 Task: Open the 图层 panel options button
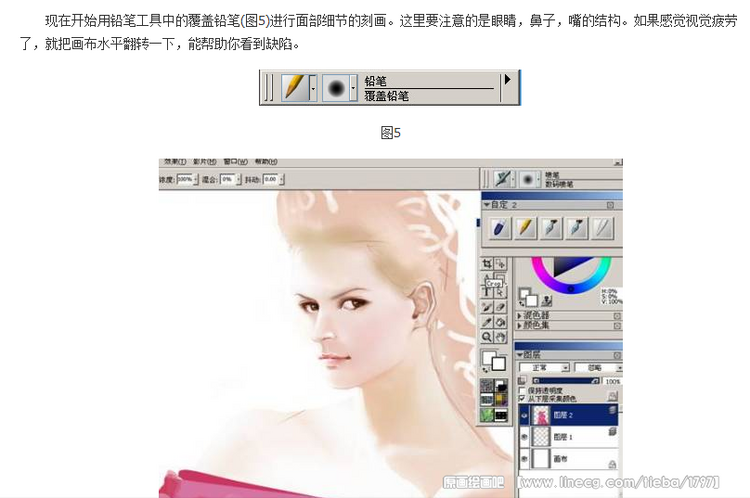click(x=617, y=355)
